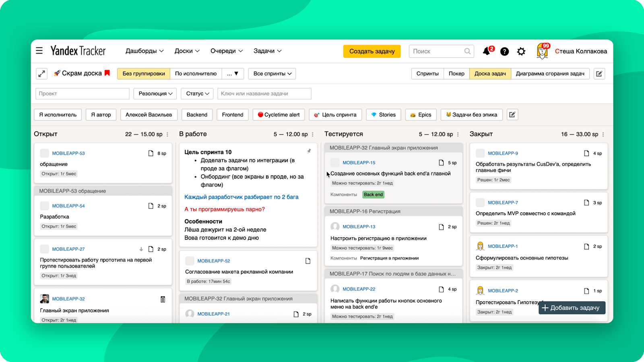644x362 pixels.
Task: Click list icon on MOBILEAPP-32 card
Action: pyautogui.click(x=163, y=299)
